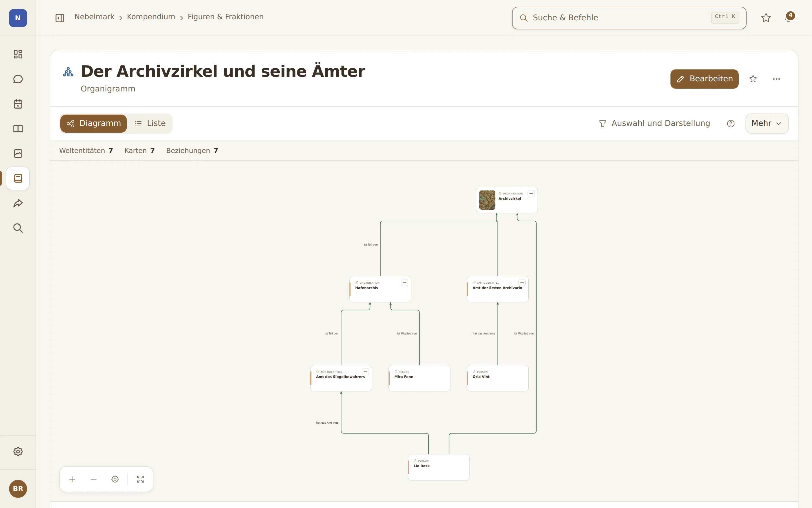Open the three-dot page menu
Viewport: 812px width, 508px height.
point(776,79)
